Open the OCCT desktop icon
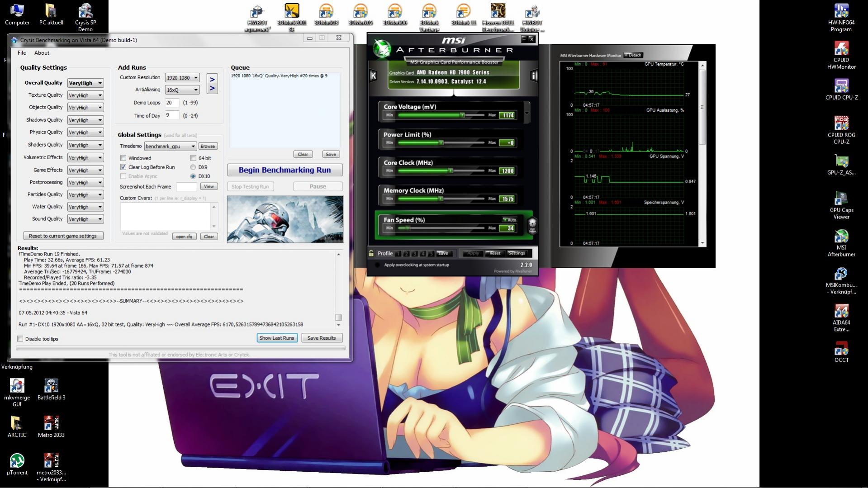868x488 pixels. point(841,352)
